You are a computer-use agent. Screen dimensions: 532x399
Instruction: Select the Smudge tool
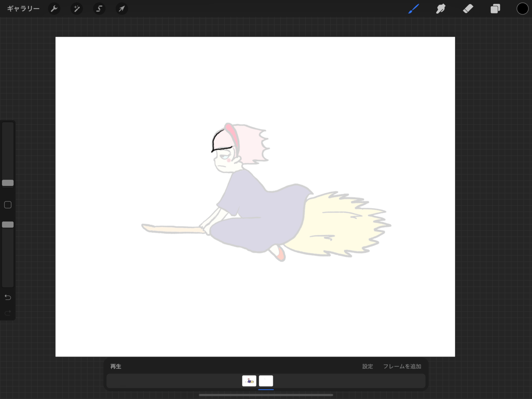pos(441,9)
